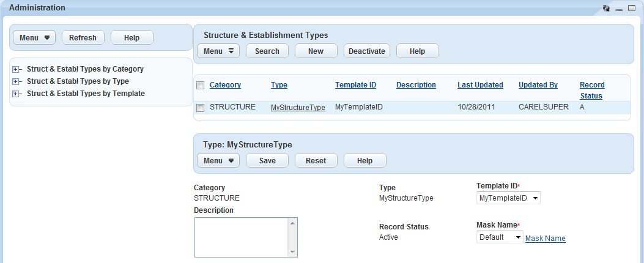The height and width of the screenshot is (263, 644).
Task: Click the Save button
Action: [x=267, y=161]
